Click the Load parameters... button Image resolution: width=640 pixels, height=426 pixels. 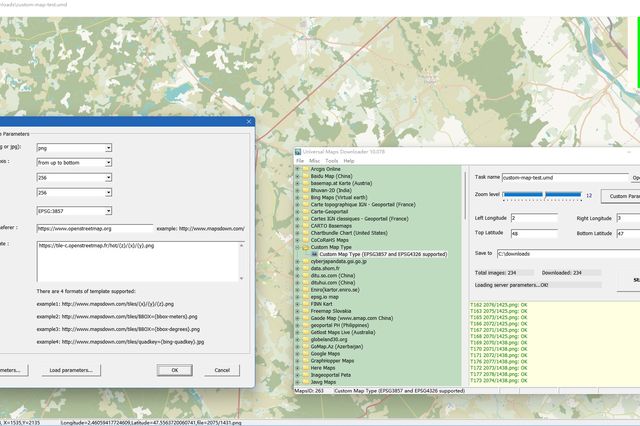pos(71,370)
